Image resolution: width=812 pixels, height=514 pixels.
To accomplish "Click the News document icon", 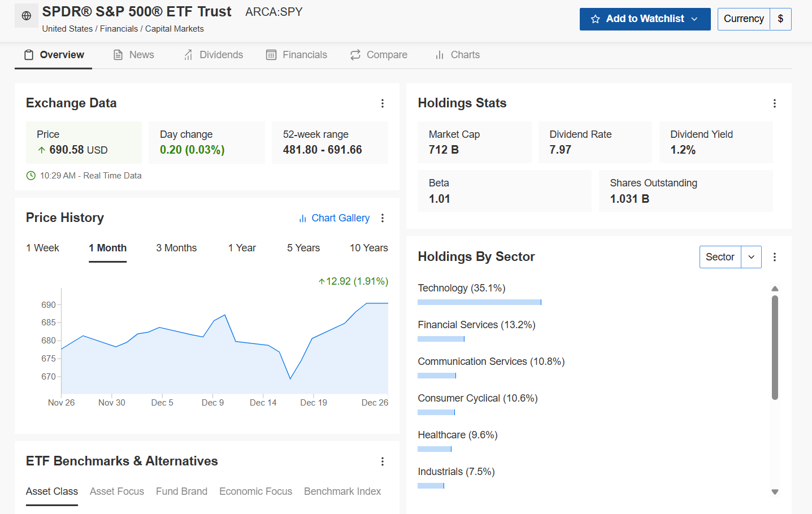I will pyautogui.click(x=118, y=55).
